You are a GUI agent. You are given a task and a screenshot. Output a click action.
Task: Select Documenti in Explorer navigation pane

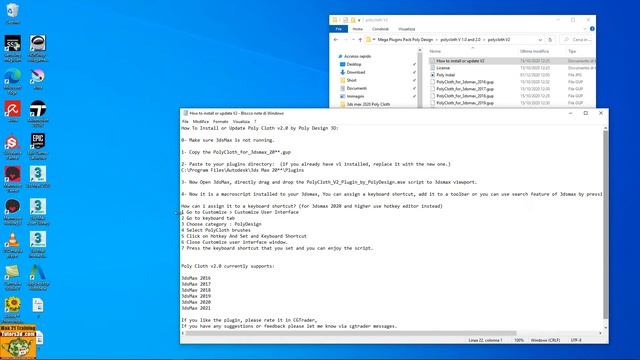[356, 88]
